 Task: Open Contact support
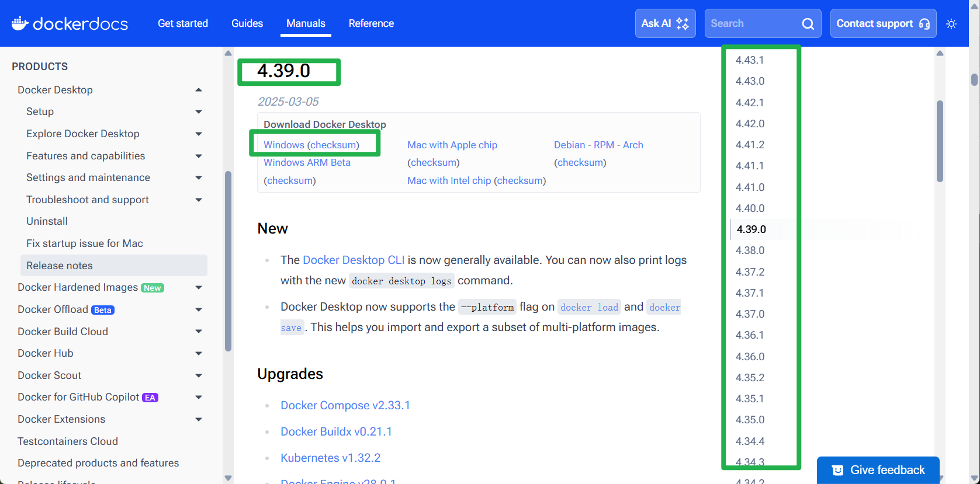coord(883,23)
